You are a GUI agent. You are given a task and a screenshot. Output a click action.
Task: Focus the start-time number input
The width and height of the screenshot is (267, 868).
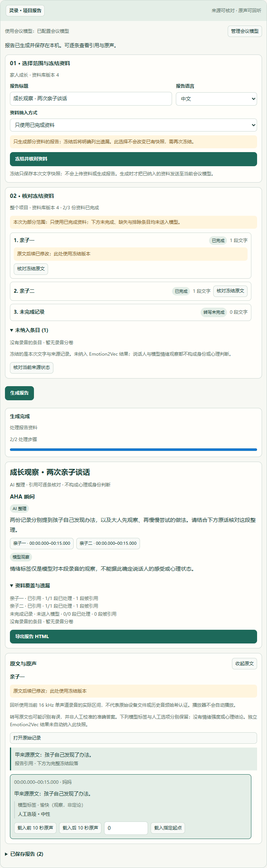pos(126,828)
